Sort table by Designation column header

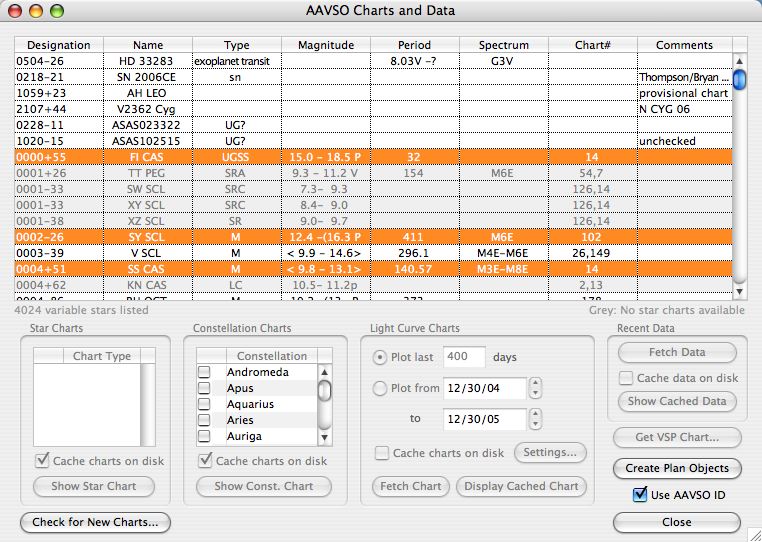pos(59,45)
